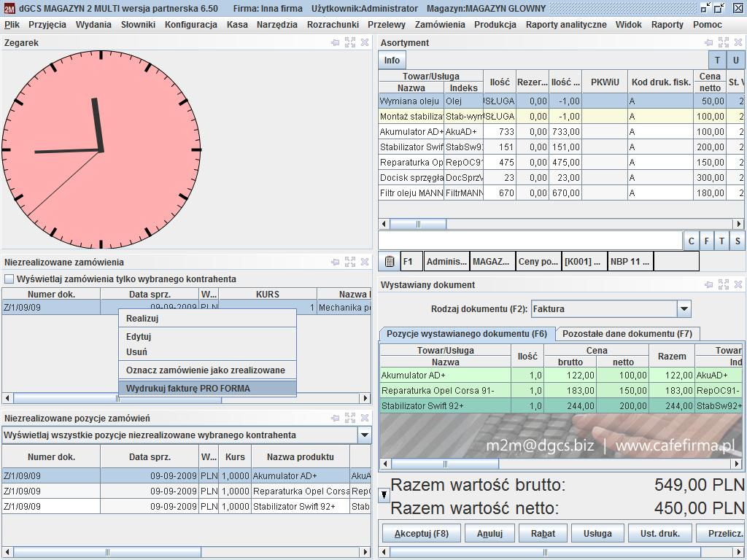747x560 pixels.
Task: Click the Rabat button
Action: coord(543,533)
